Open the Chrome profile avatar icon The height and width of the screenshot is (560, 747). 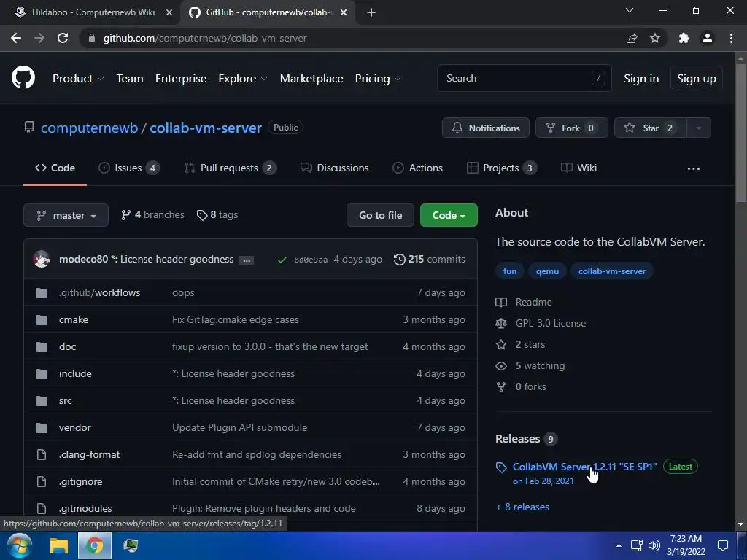click(x=708, y=38)
